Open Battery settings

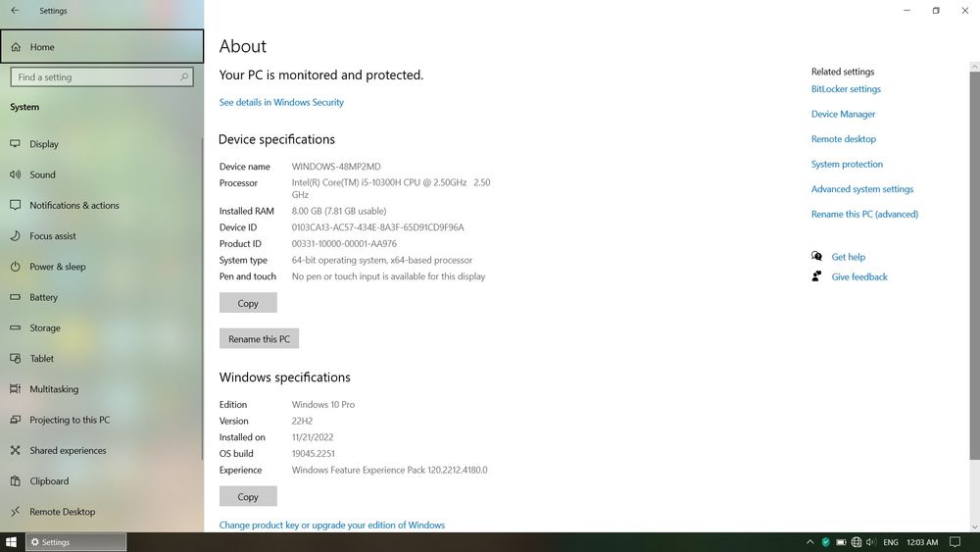102,297
